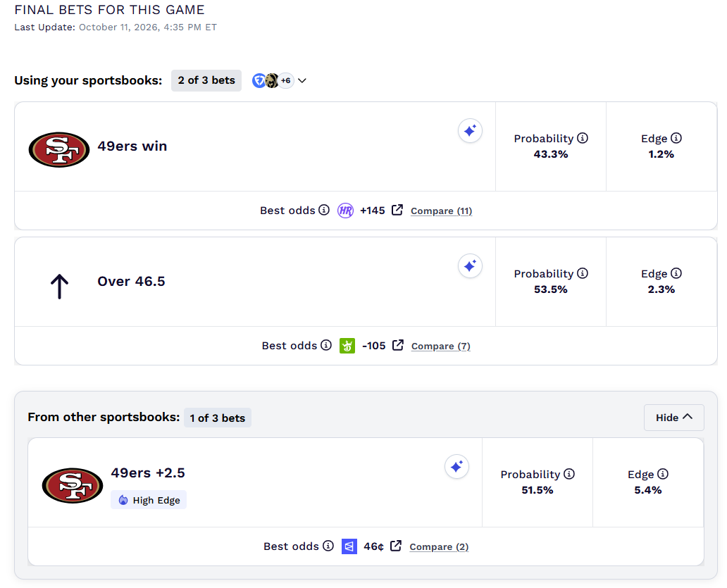
Task: Click the flame icon in High Edge badge
Action: click(123, 500)
